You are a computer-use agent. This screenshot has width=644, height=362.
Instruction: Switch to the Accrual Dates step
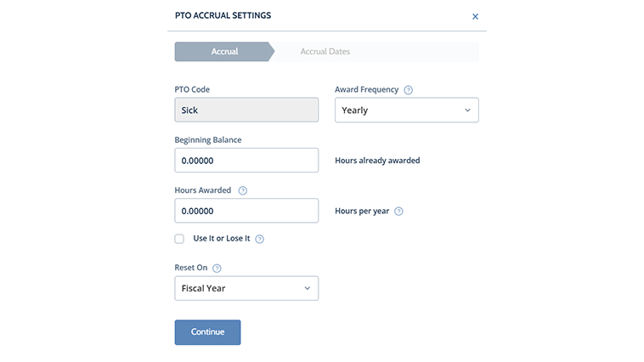[x=325, y=52]
